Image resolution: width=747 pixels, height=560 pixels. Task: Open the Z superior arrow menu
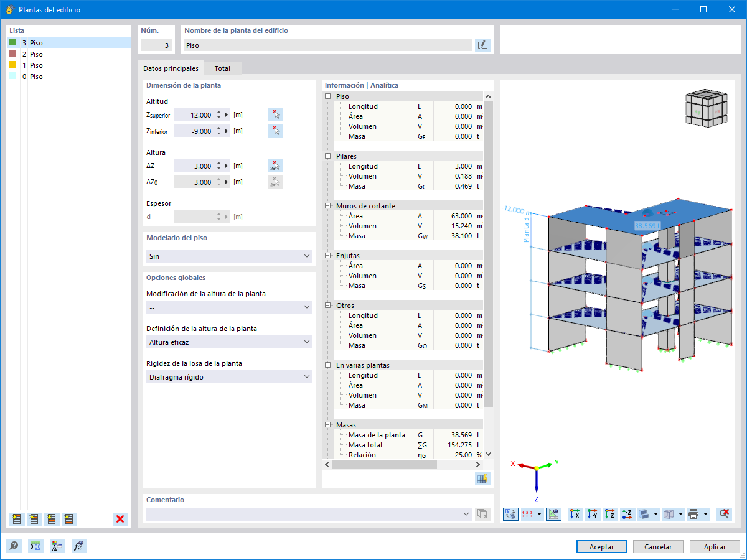click(227, 115)
